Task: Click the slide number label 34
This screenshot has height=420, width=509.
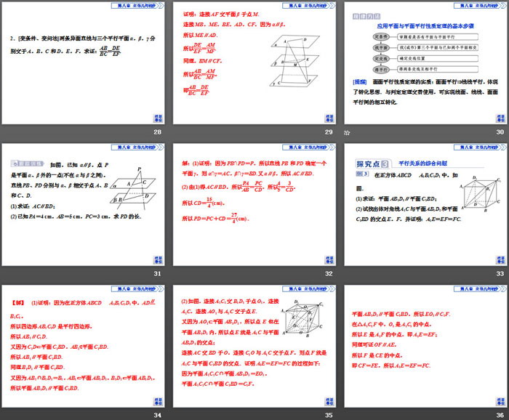Action: pyautogui.click(x=158, y=415)
